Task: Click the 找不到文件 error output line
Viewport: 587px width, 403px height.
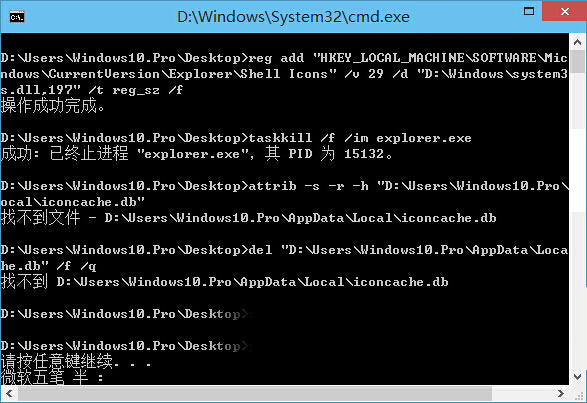Action: click(249, 218)
